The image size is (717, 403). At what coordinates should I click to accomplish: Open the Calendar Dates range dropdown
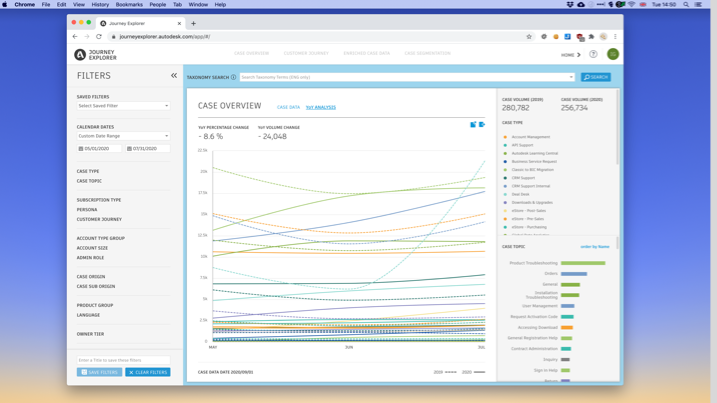[123, 136]
